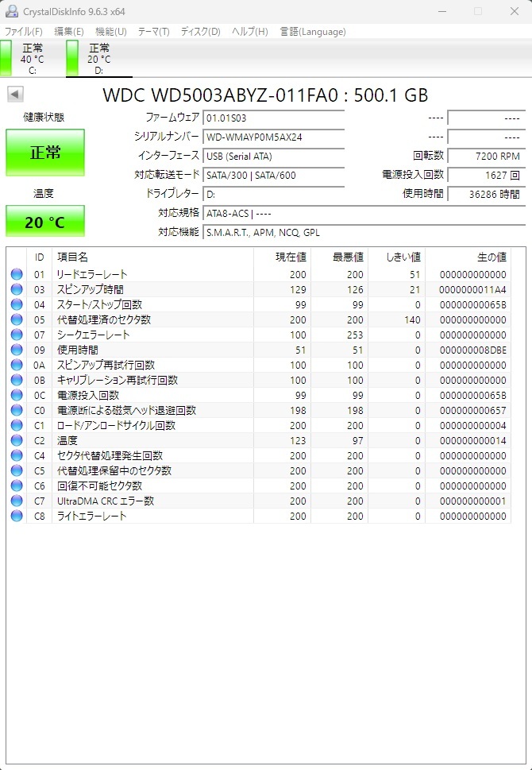Viewport: 532px width, 770px height.
Task: Click the disk title WDC WD5003ABYZ-011FA0
Action: pyautogui.click(x=265, y=95)
